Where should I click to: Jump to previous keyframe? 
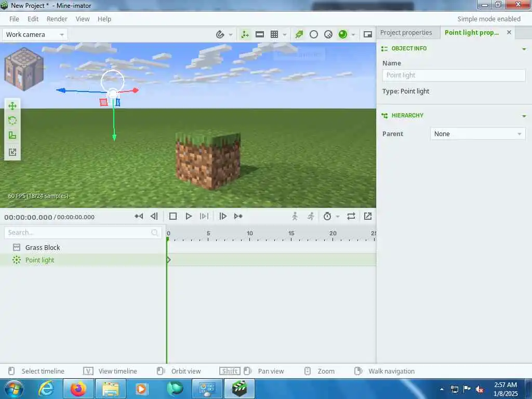pos(139,216)
